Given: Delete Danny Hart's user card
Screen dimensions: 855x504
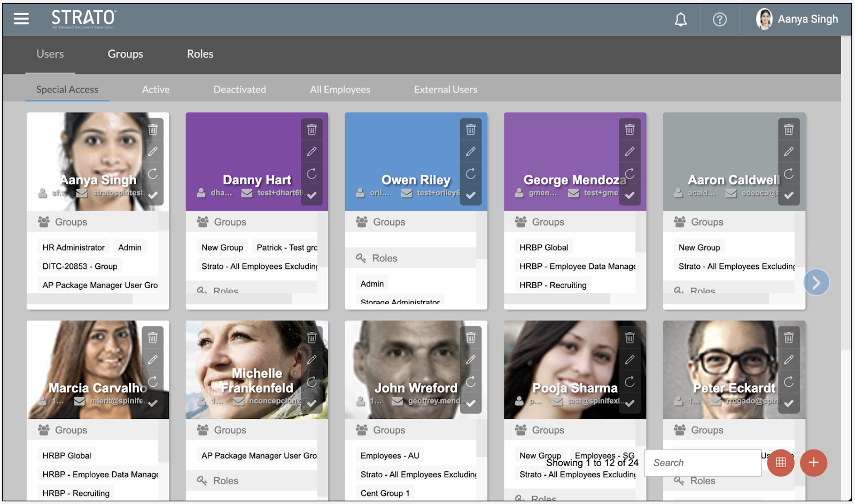Looking at the screenshot, I should tap(312, 130).
